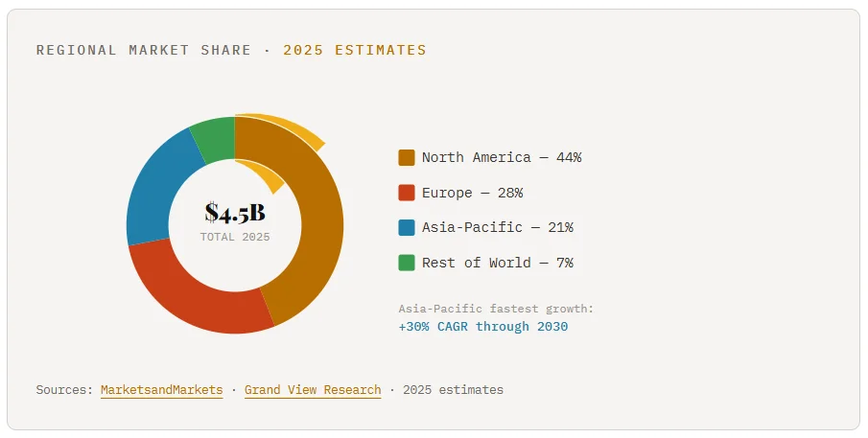Click the "2025 Estimates" orange heading text
This screenshot has width=868, height=438.
click(x=354, y=50)
